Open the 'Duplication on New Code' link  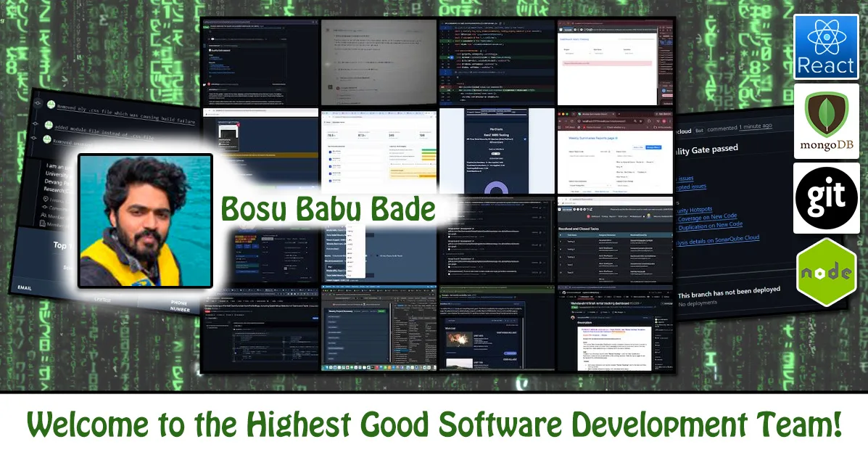pos(710,226)
